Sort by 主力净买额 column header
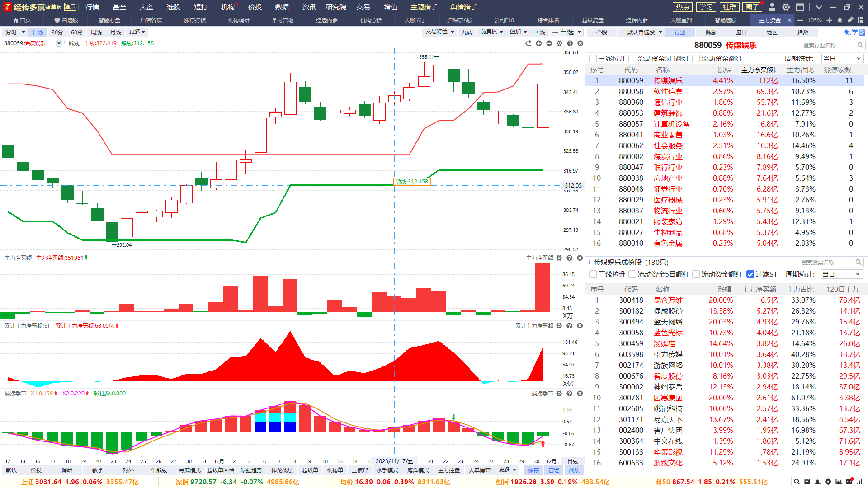 click(x=758, y=70)
